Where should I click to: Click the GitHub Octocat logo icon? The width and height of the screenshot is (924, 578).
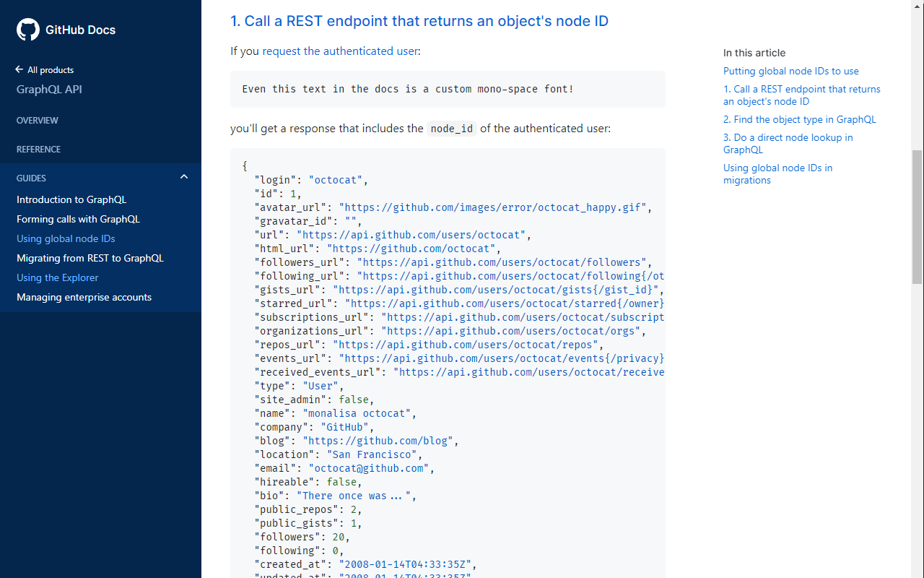28,30
